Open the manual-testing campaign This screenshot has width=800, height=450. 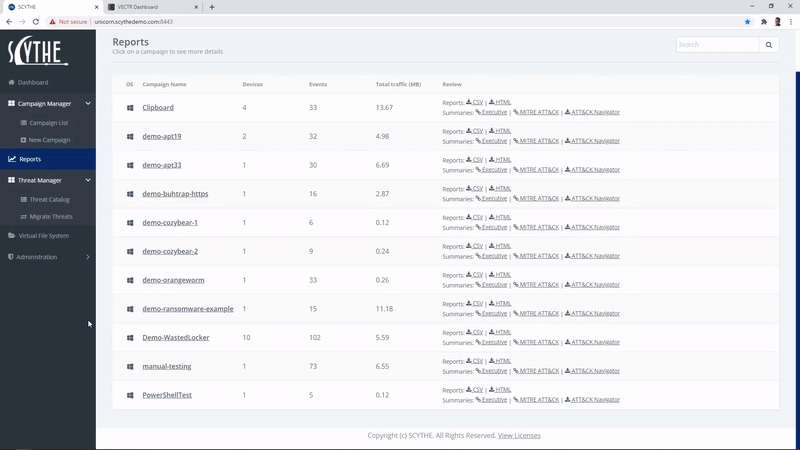click(x=167, y=366)
